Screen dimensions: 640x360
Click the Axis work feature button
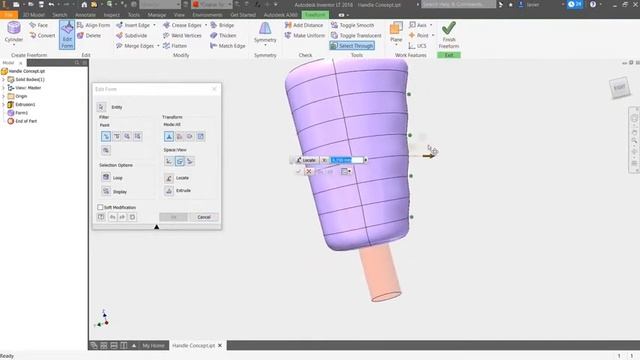[x=418, y=25]
